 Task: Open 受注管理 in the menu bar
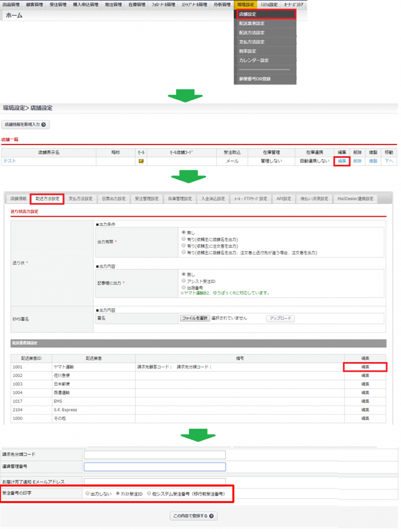[x=58, y=5]
